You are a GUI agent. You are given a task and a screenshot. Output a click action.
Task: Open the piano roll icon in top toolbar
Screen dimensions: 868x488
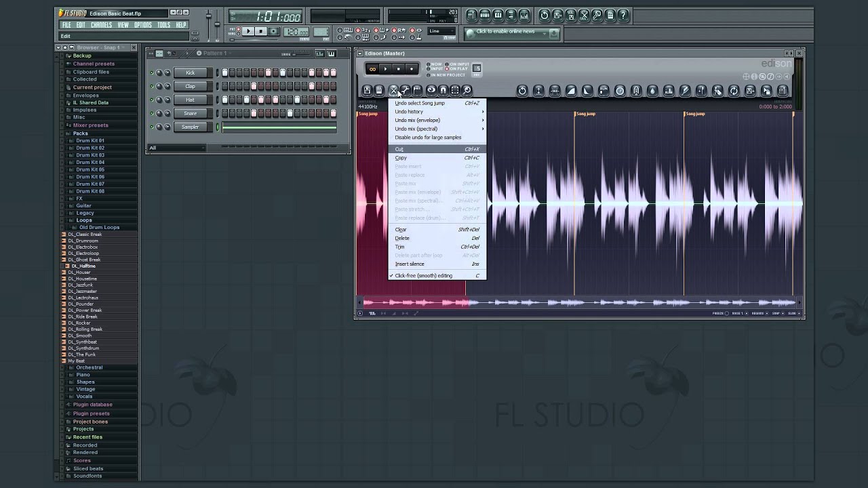point(498,16)
